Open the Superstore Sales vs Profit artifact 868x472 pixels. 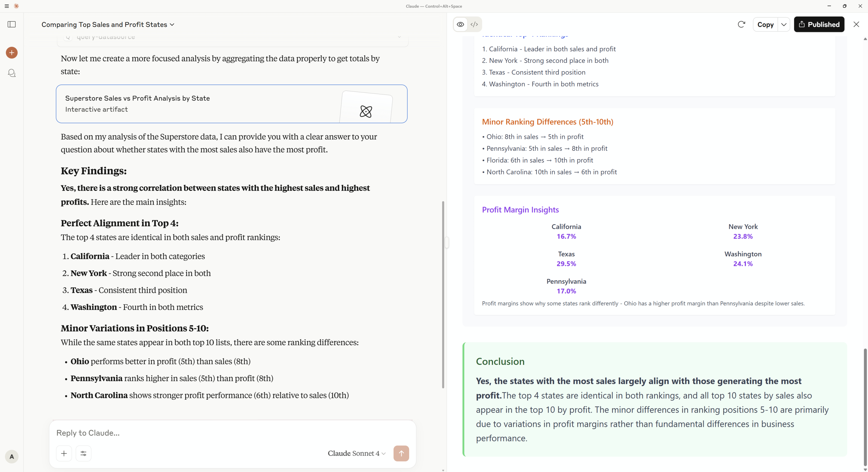[x=232, y=104]
